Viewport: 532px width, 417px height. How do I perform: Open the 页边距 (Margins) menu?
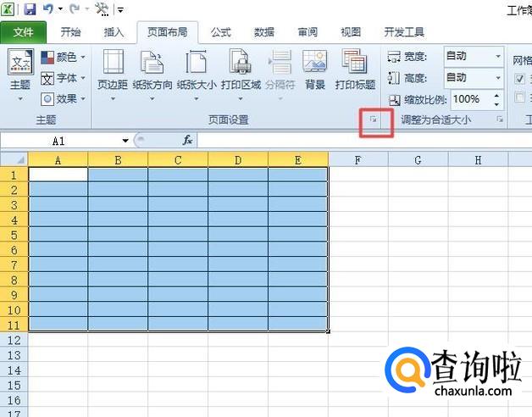pos(113,75)
